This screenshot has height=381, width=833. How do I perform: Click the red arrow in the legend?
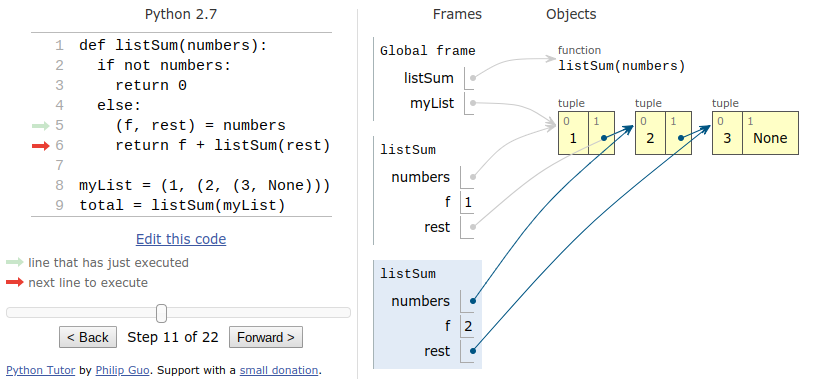(x=15, y=282)
